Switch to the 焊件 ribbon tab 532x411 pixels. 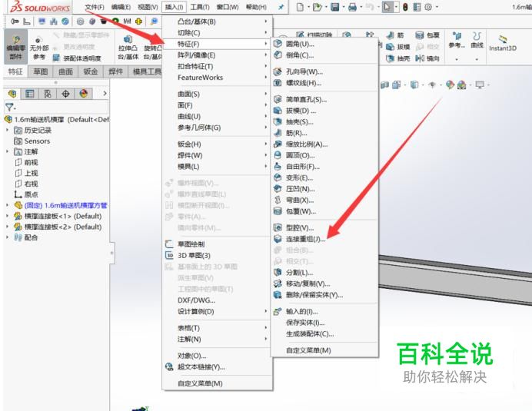tap(115, 71)
